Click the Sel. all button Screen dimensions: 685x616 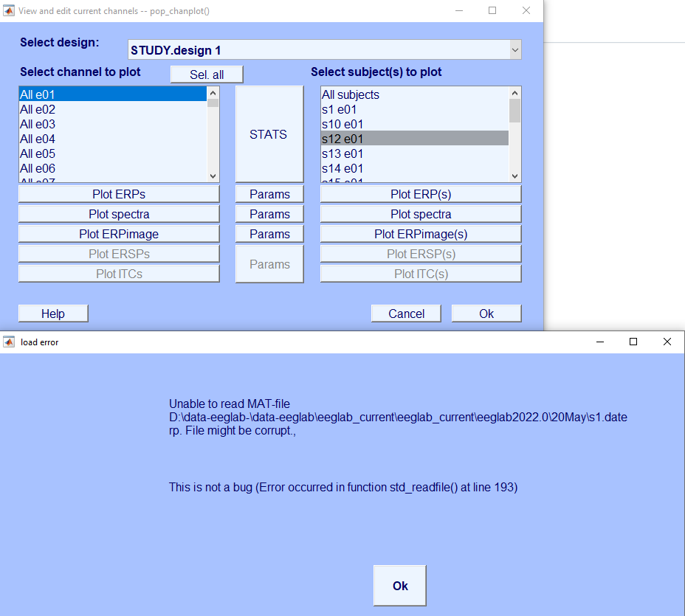[x=206, y=74]
